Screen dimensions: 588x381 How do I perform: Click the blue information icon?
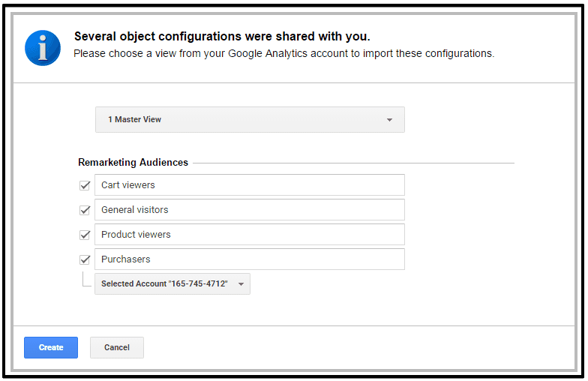click(43, 47)
